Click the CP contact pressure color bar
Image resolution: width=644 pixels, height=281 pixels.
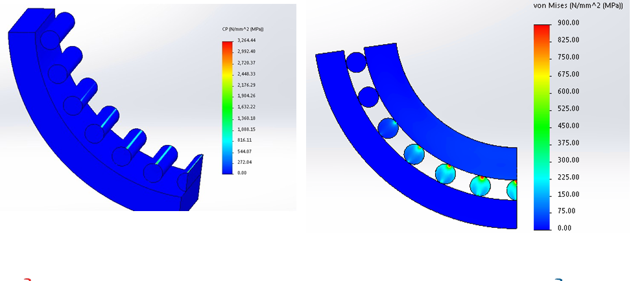click(227, 107)
